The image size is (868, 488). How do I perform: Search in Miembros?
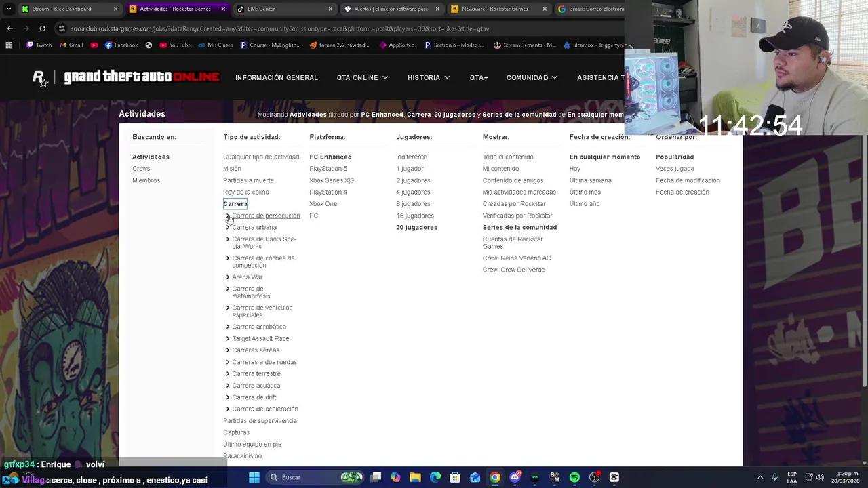point(146,180)
